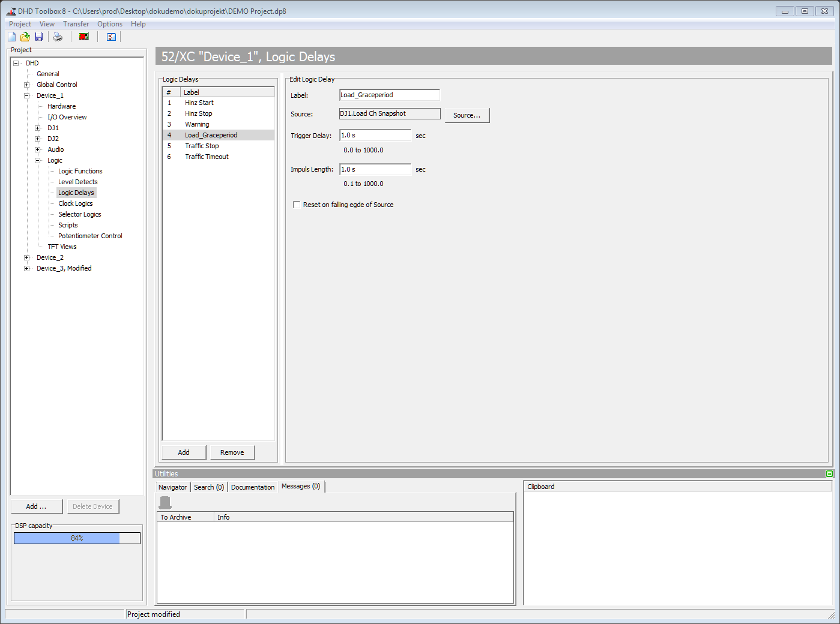The height and width of the screenshot is (624, 840).
Task: Click the Print toolbar icon
Action: pyautogui.click(x=58, y=37)
